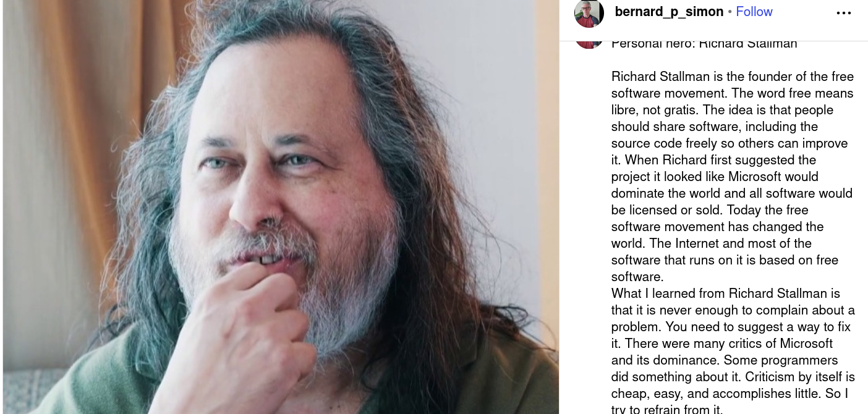Click the sentence starting "What I learned from"
Image resolution: width=868 pixels, height=414 pixels.
coord(725,294)
